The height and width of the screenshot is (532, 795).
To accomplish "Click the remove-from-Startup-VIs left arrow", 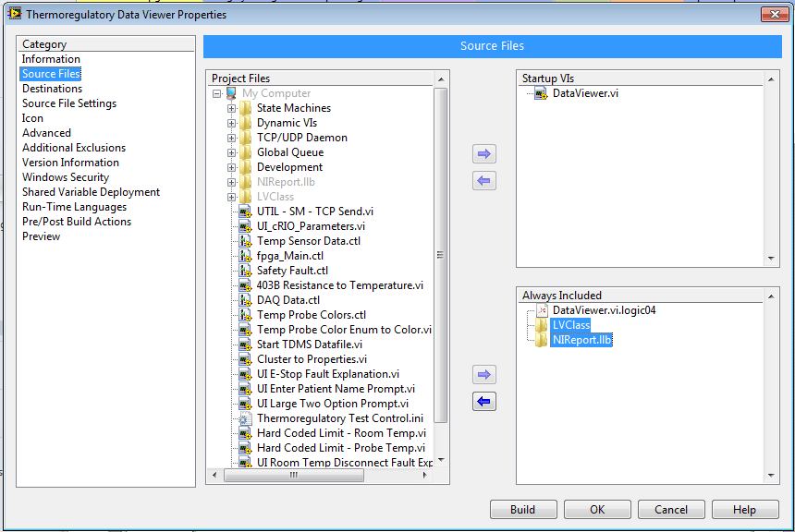I will click(484, 181).
